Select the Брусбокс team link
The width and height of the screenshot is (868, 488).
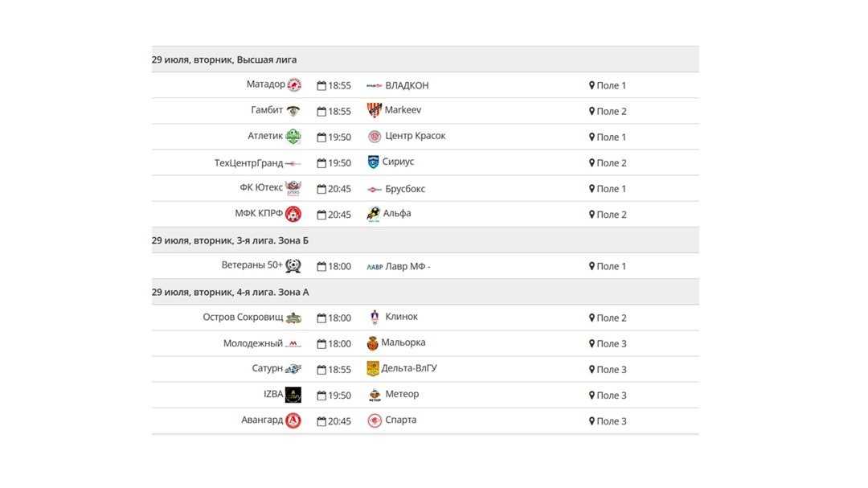click(x=405, y=189)
